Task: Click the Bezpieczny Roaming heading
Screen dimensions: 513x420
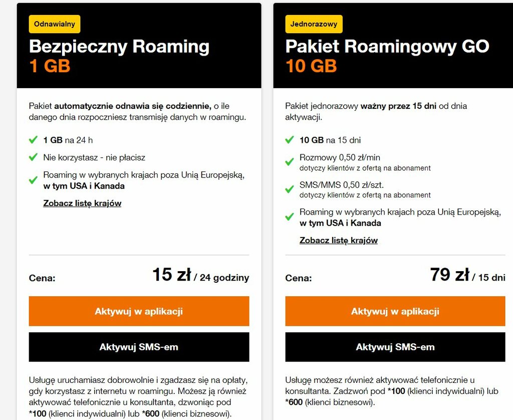Action: [x=119, y=47]
